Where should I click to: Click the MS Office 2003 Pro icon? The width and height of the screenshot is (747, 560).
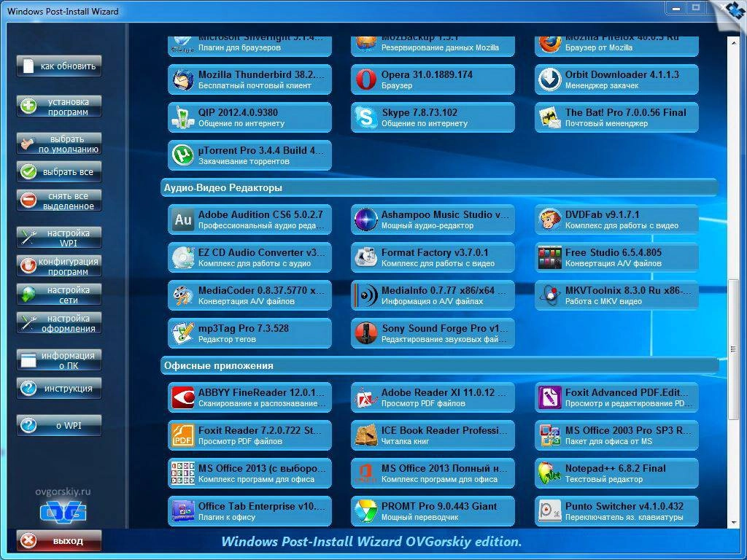point(550,436)
